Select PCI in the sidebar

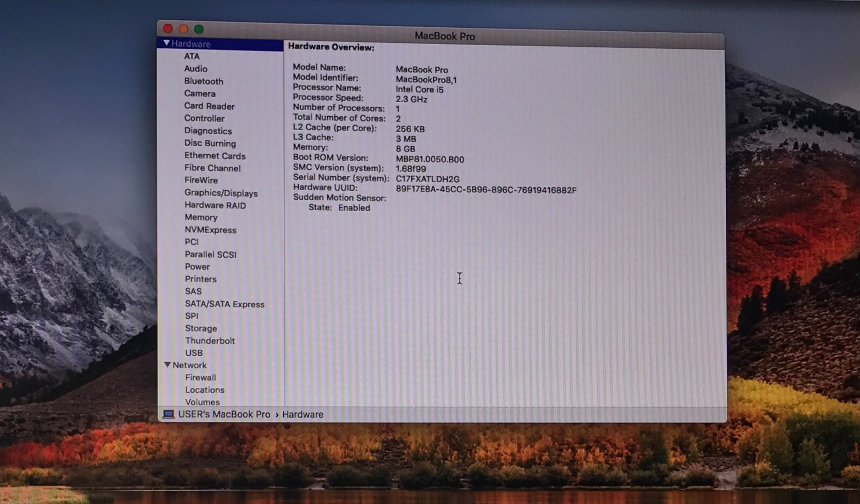(x=192, y=242)
